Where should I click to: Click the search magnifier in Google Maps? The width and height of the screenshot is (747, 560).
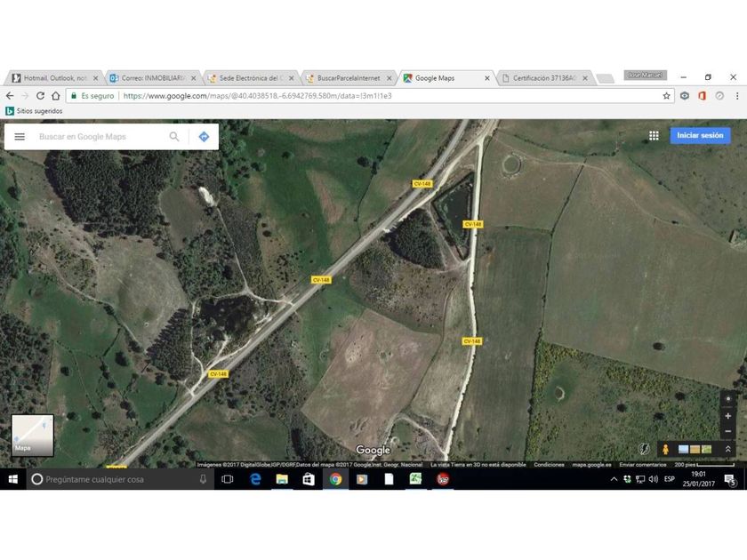click(x=174, y=137)
